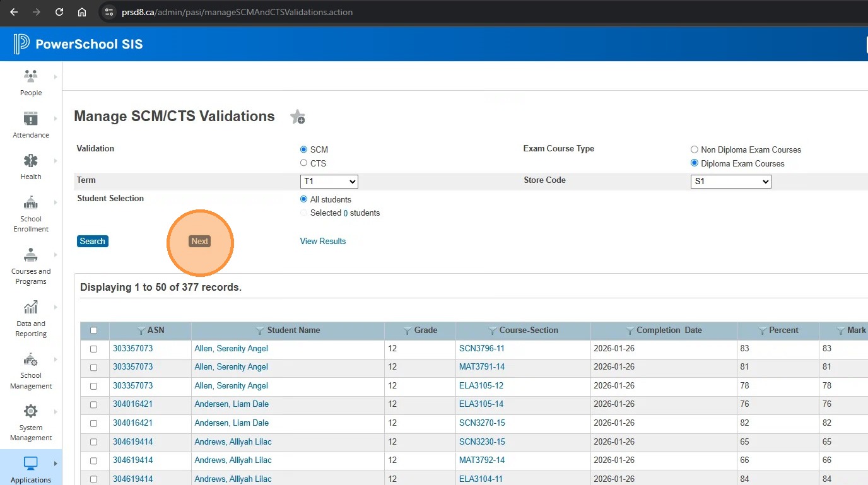Screen dimensions: 868x485
Task: Open the People sidebar icon
Action: [30, 76]
